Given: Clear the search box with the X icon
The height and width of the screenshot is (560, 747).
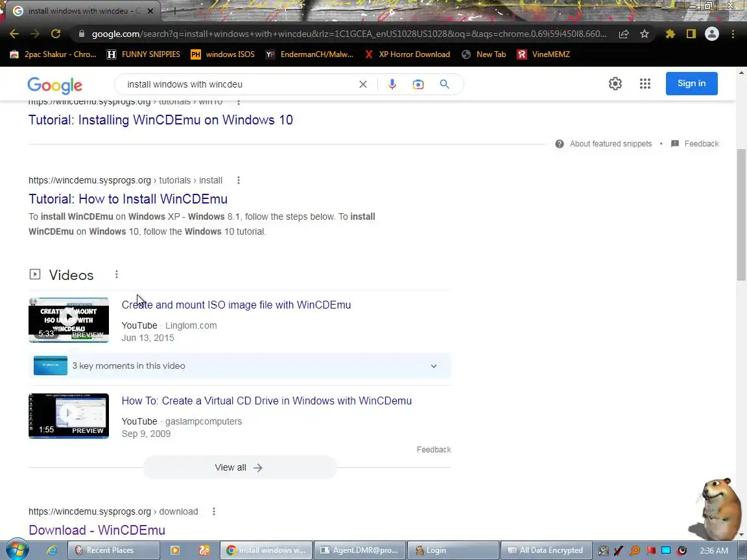Looking at the screenshot, I should (363, 84).
